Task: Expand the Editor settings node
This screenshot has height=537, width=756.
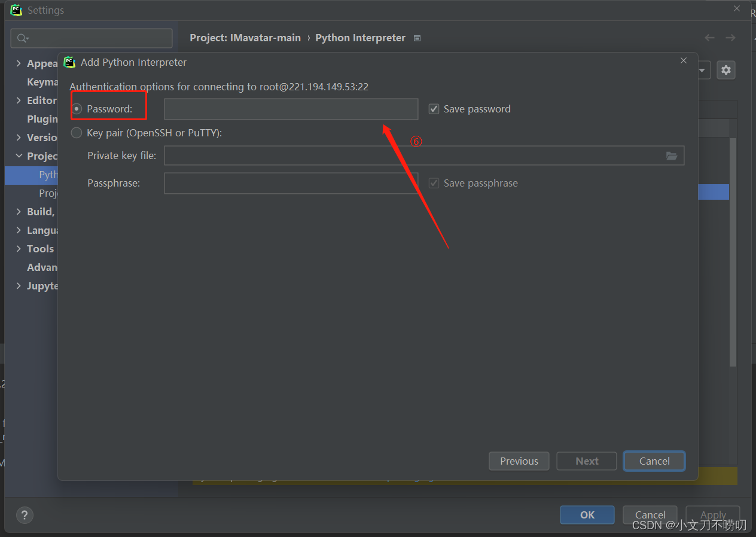Action: 19,100
